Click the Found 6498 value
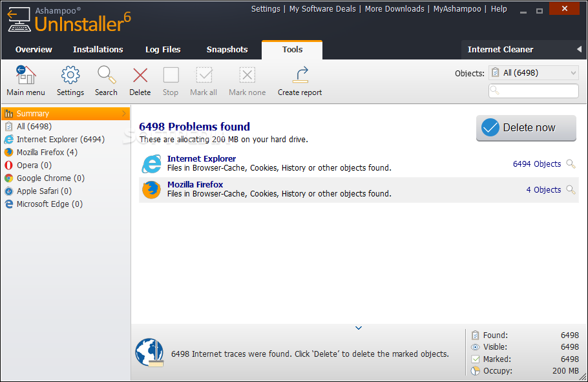The height and width of the screenshot is (382, 588). tap(570, 335)
